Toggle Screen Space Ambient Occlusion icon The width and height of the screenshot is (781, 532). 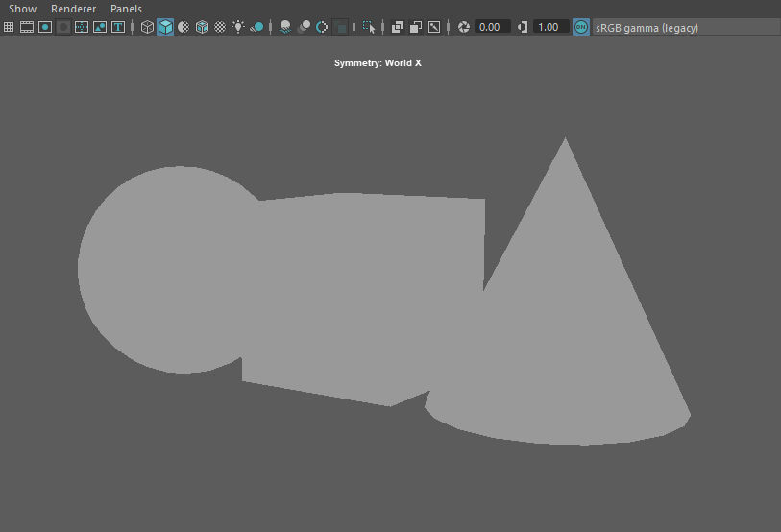tap(285, 27)
